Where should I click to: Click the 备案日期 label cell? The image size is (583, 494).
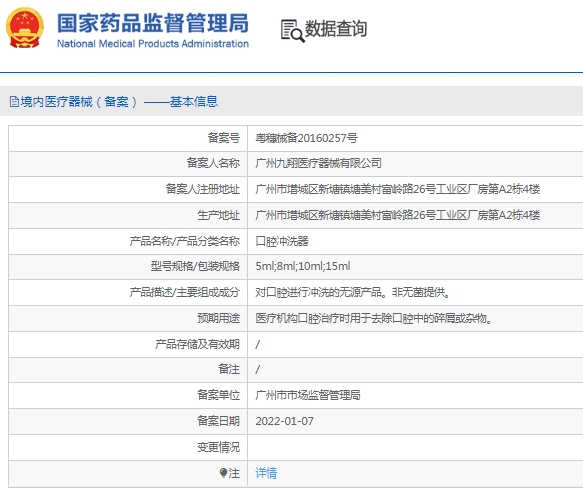click(128, 421)
